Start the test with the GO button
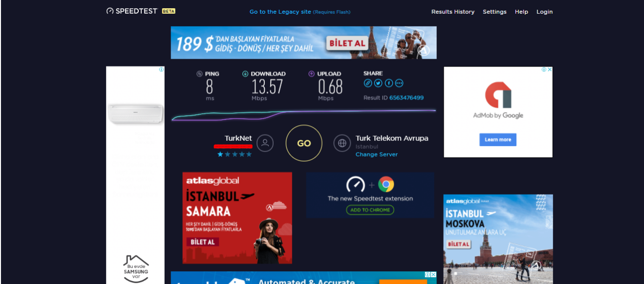This screenshot has height=284, width=644. click(304, 143)
